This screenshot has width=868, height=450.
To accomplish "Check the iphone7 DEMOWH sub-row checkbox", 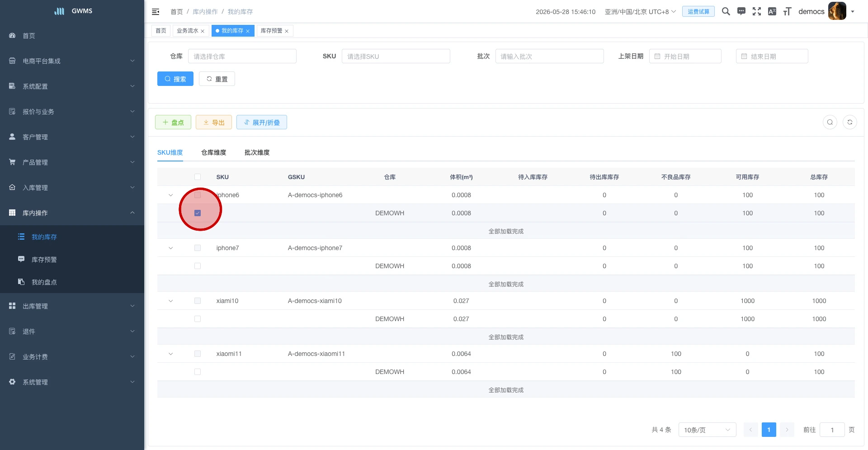I will tap(198, 266).
